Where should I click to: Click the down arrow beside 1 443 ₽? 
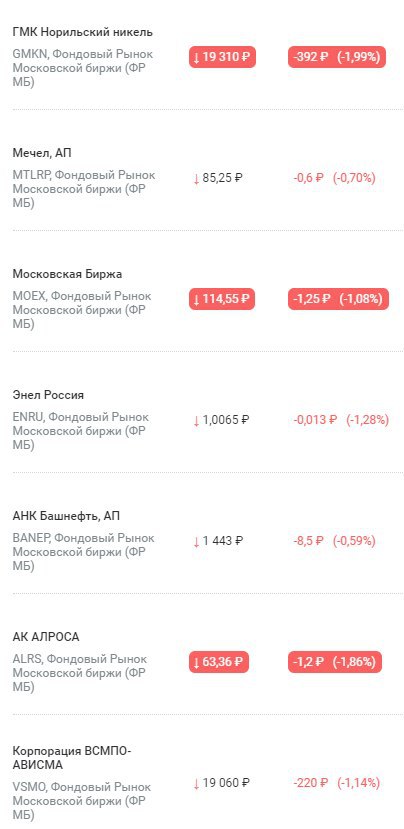[196, 542]
